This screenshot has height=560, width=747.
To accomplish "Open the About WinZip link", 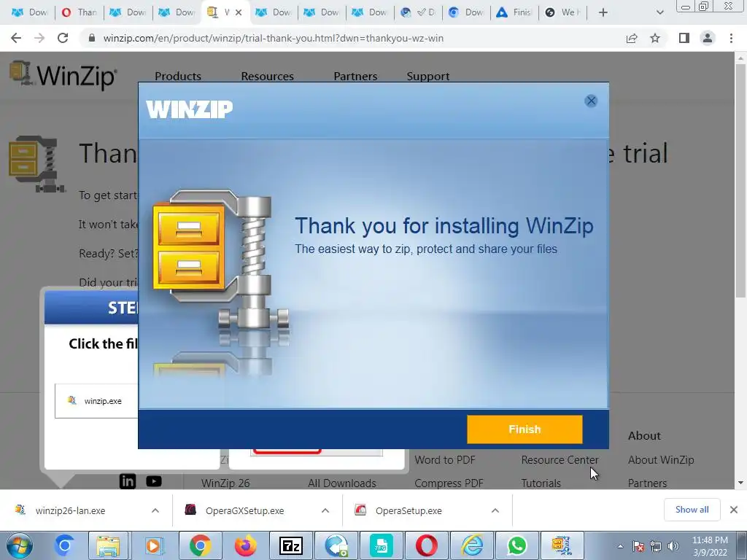I will click(661, 460).
